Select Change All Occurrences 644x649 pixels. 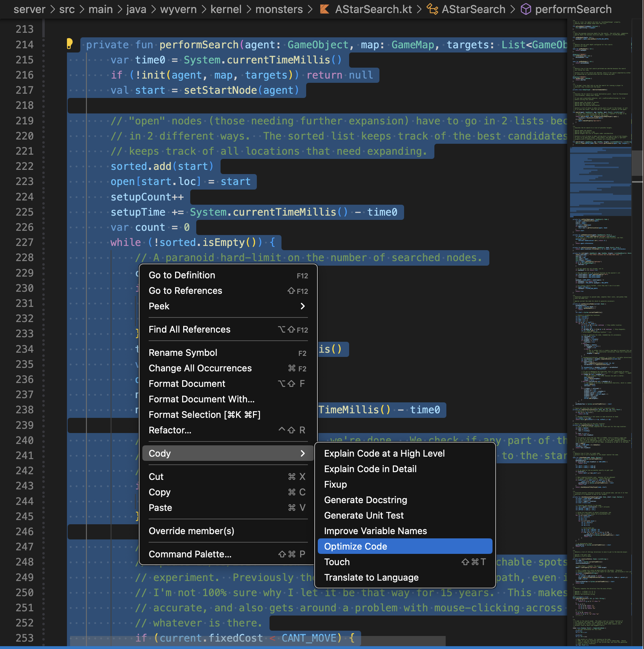tap(228, 368)
